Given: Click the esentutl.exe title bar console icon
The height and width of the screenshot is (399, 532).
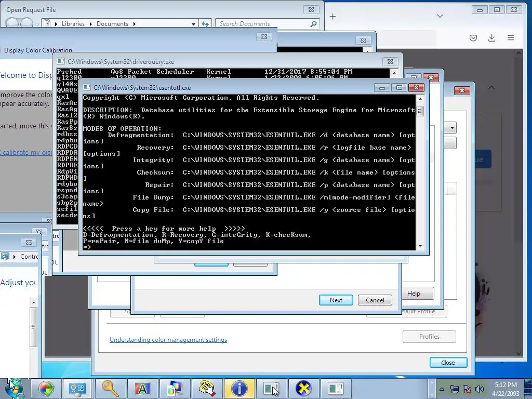Looking at the screenshot, I should click(x=87, y=87).
